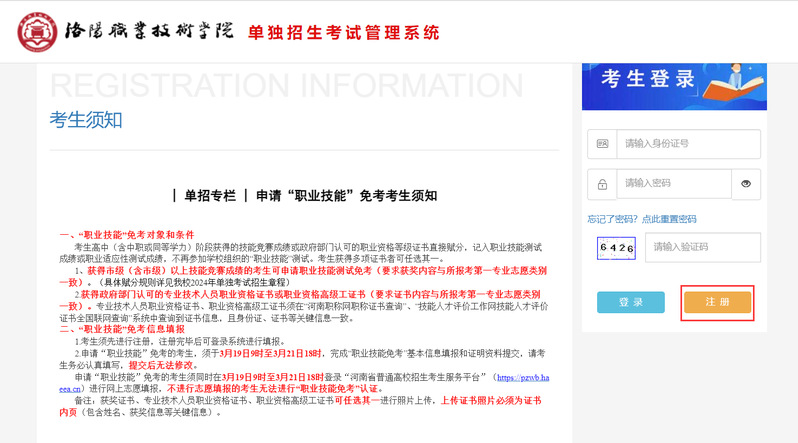798x443 pixels.
Task: Click the Luoyang college round emblem logo
Action: click(x=38, y=31)
